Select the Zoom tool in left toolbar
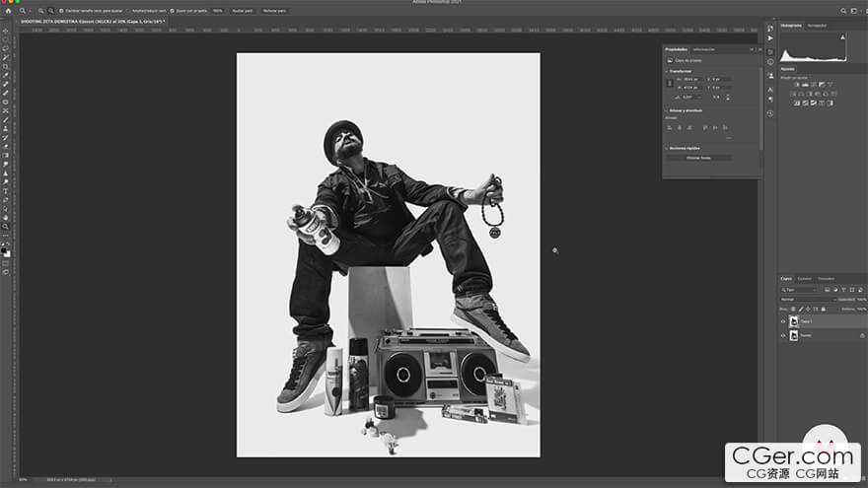 (5, 226)
